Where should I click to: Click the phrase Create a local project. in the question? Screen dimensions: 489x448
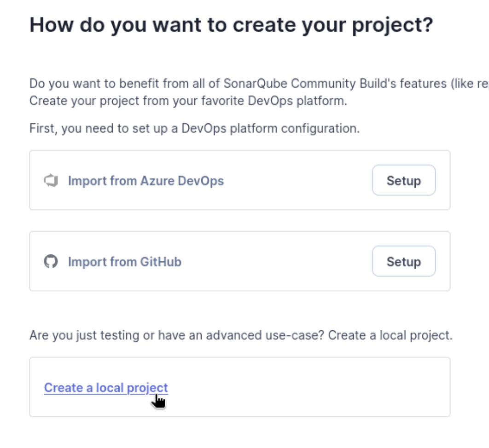click(390, 335)
